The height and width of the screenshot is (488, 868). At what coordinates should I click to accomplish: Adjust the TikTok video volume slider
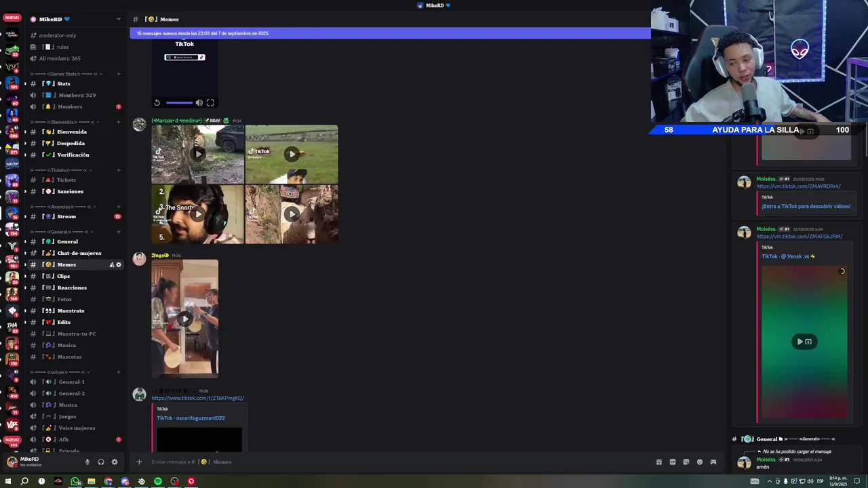(179, 103)
